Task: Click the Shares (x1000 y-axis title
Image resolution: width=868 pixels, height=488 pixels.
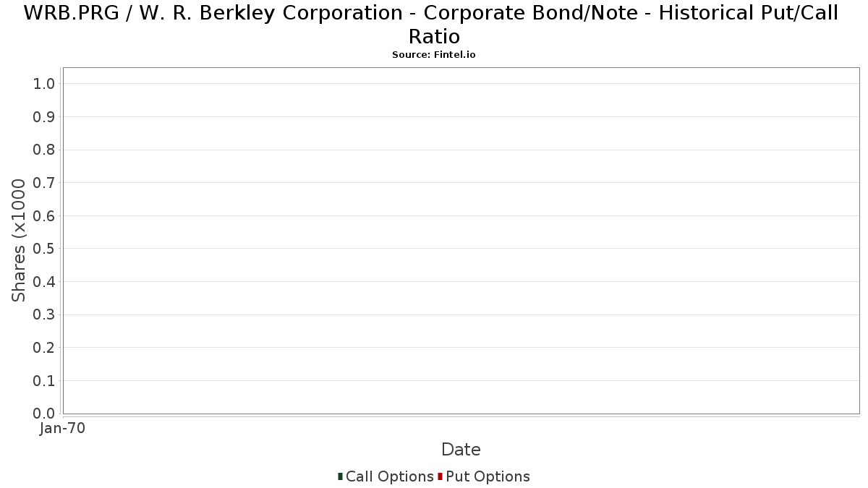Action: click(x=19, y=241)
